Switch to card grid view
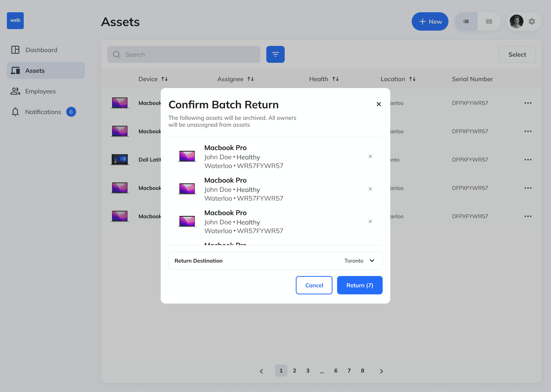Screen dimensions: 551x392 (489, 21)
